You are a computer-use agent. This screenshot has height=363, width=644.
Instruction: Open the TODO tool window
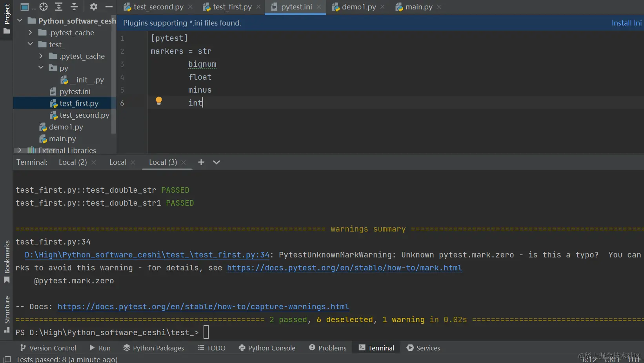click(211, 348)
